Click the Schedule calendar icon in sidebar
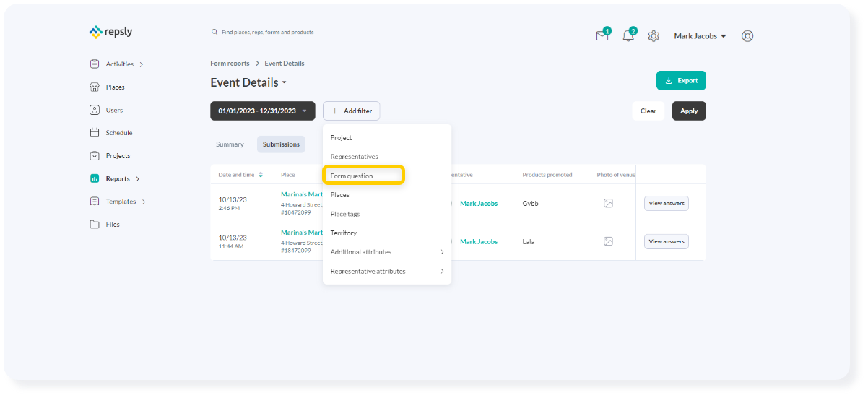This screenshot has width=868, height=398. 95,133
